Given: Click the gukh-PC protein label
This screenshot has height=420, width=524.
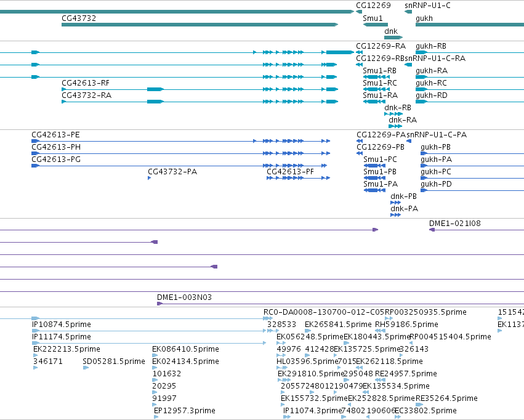Looking at the screenshot, I should pyautogui.click(x=436, y=172).
